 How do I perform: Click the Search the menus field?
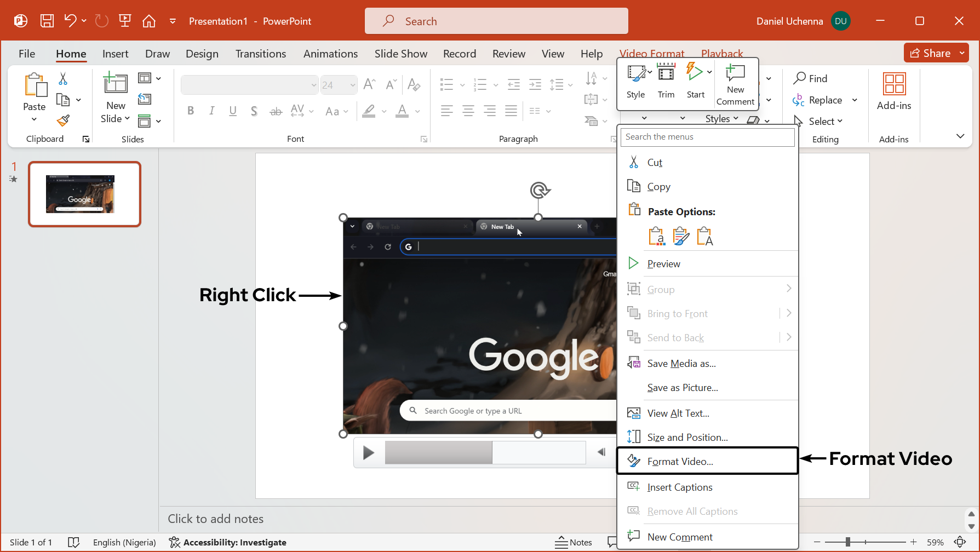point(707,137)
